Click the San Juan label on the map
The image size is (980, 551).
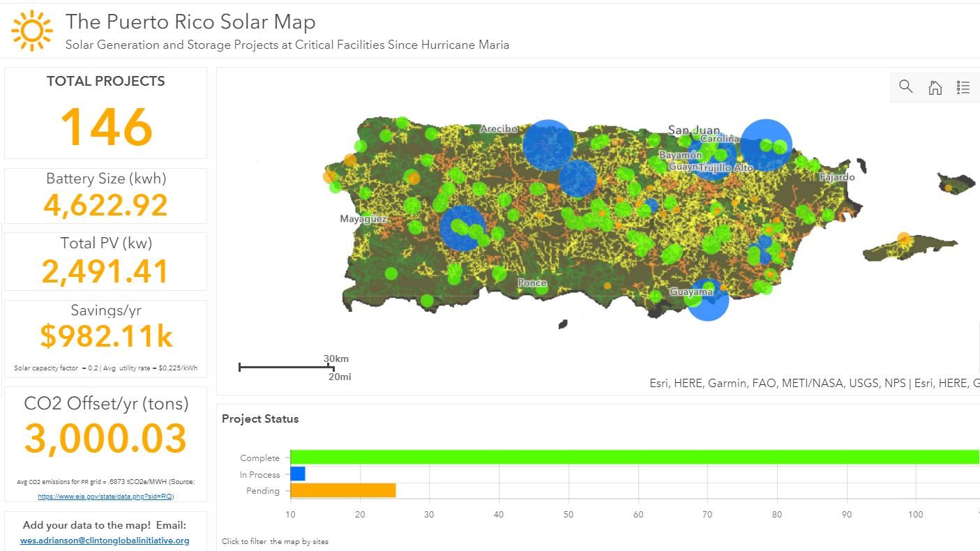(693, 130)
